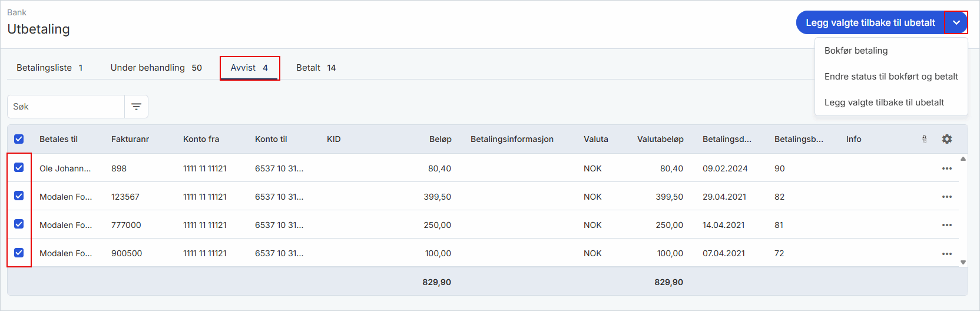
Task: Select Endre status til bokført og betalt
Action: coord(891,77)
